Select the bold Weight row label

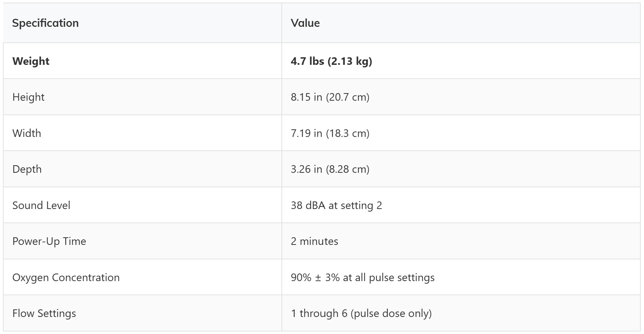[x=31, y=61]
